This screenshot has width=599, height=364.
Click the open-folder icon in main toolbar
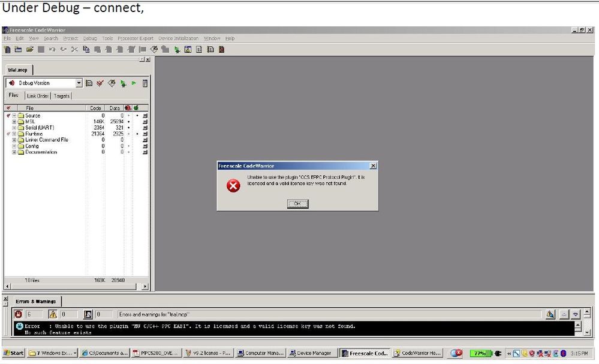tap(29, 49)
